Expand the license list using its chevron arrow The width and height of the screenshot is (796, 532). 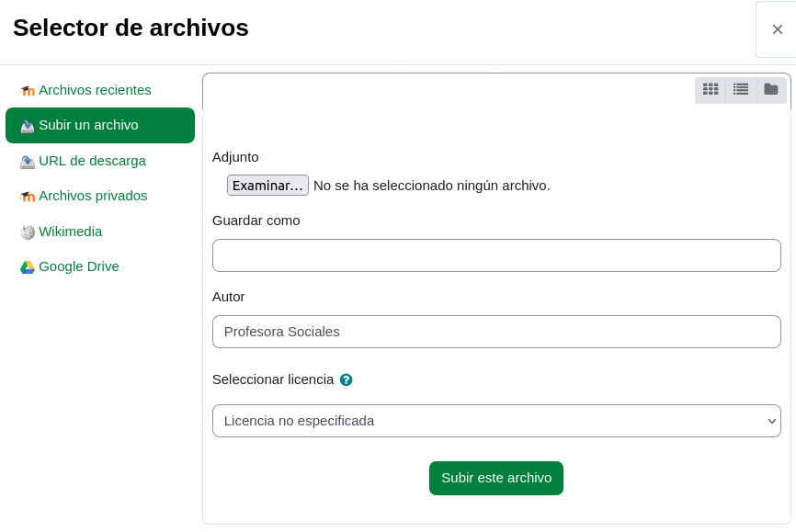click(771, 421)
